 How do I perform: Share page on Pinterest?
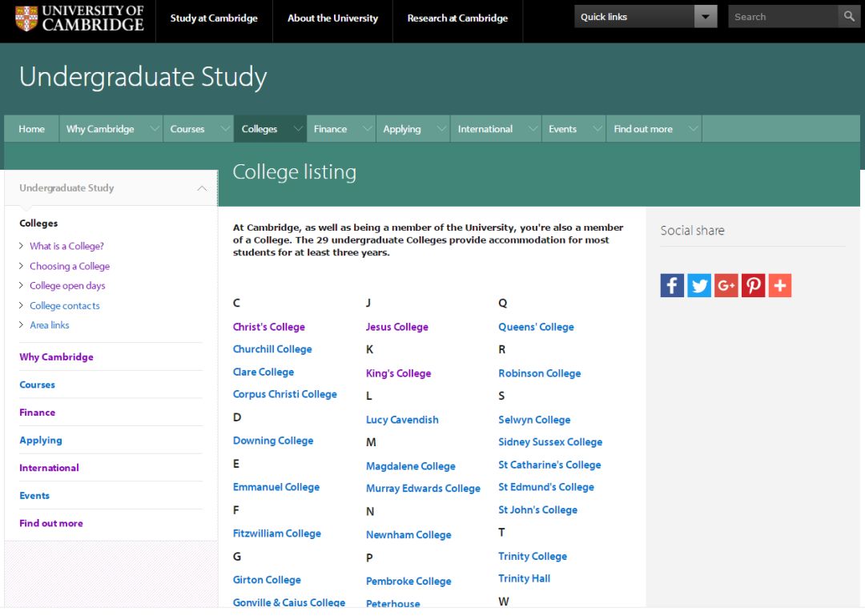point(753,285)
